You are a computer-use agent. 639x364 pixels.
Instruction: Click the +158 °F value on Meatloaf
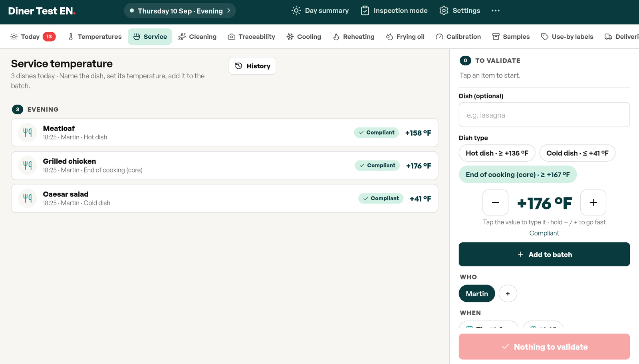[418, 133]
